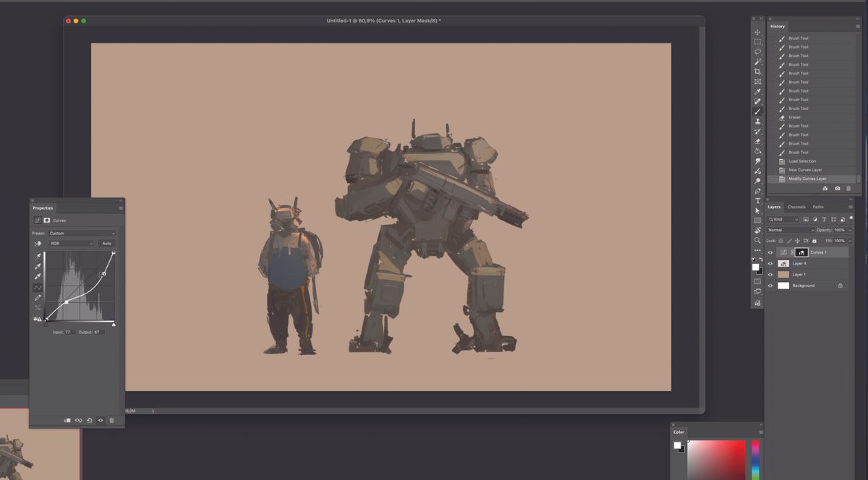The height and width of the screenshot is (480, 868).
Task: Switch to the Channels tab
Action: pyautogui.click(x=796, y=207)
